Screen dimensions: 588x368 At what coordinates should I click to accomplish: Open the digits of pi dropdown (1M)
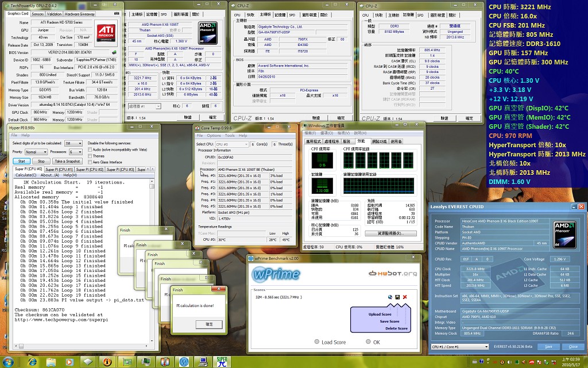coord(73,143)
